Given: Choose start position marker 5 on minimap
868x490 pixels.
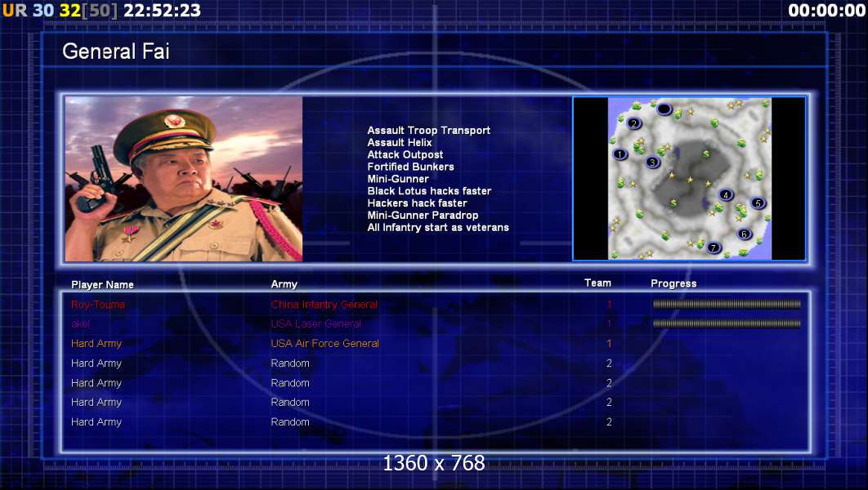Looking at the screenshot, I should (x=758, y=203).
